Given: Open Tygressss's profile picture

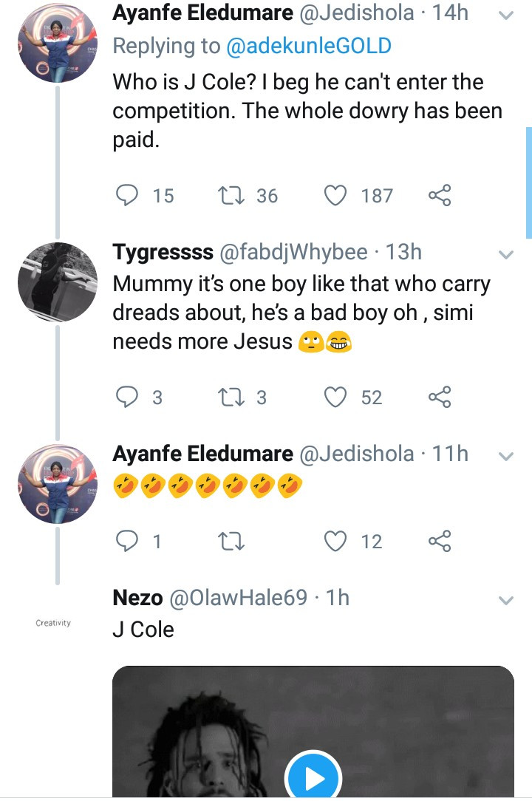Looking at the screenshot, I should [x=58, y=282].
